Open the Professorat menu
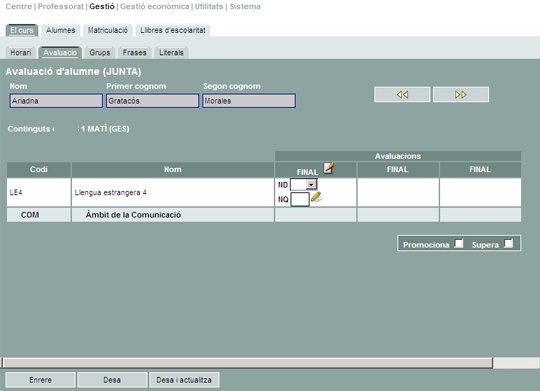This screenshot has width=540, height=391. click(x=61, y=6)
